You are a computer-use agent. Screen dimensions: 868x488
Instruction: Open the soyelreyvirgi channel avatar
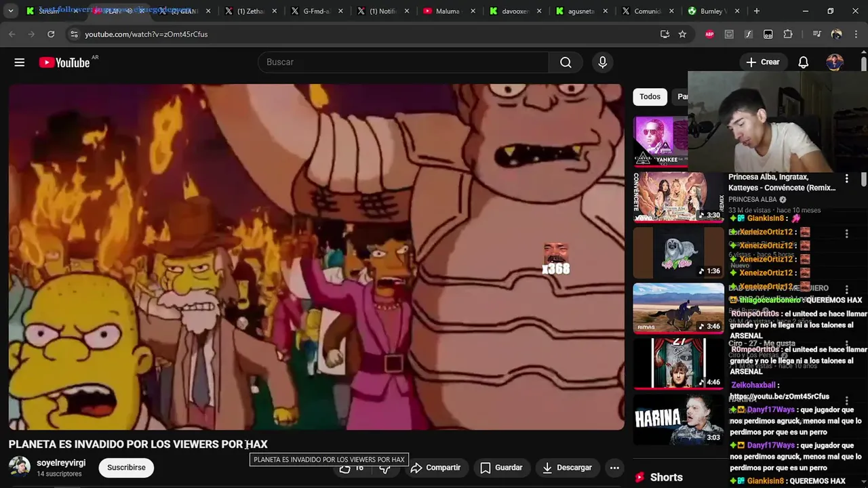pyautogui.click(x=20, y=467)
